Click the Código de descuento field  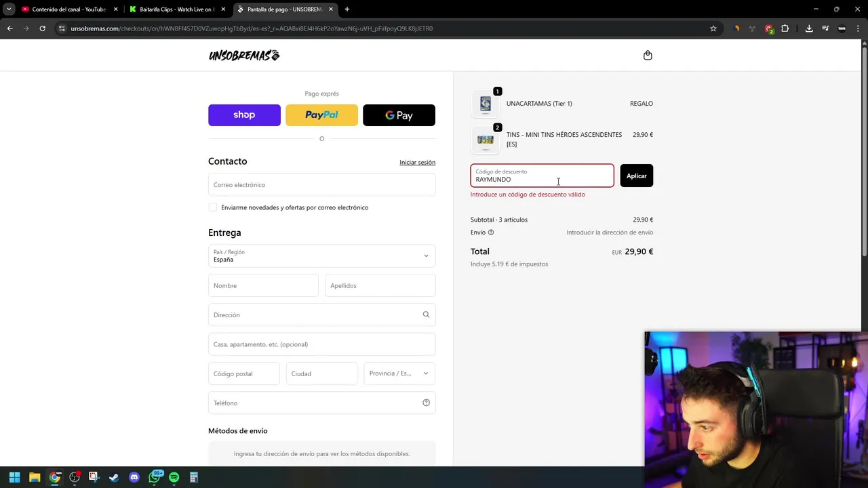pos(542,176)
